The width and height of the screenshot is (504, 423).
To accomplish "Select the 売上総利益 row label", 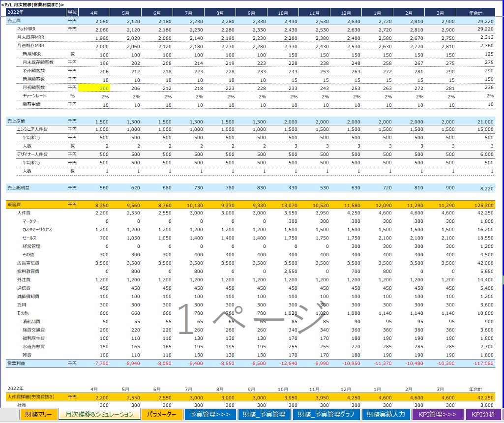I will pos(18,188).
